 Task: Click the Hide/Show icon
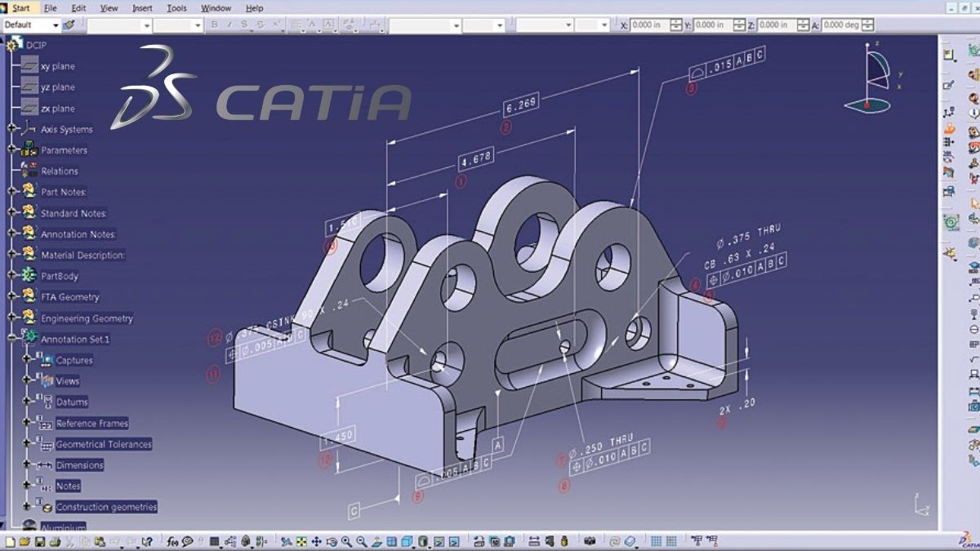tap(439, 541)
